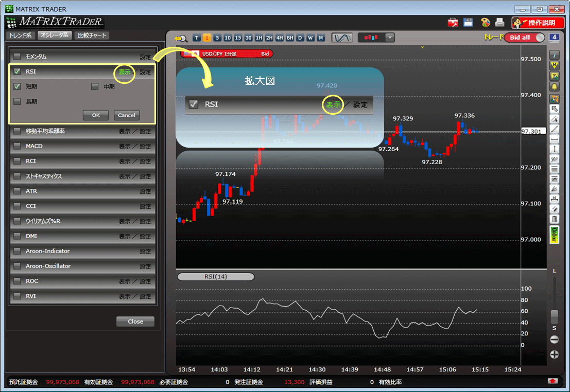
Task: Select the T tick timeframe
Action: [x=197, y=38]
